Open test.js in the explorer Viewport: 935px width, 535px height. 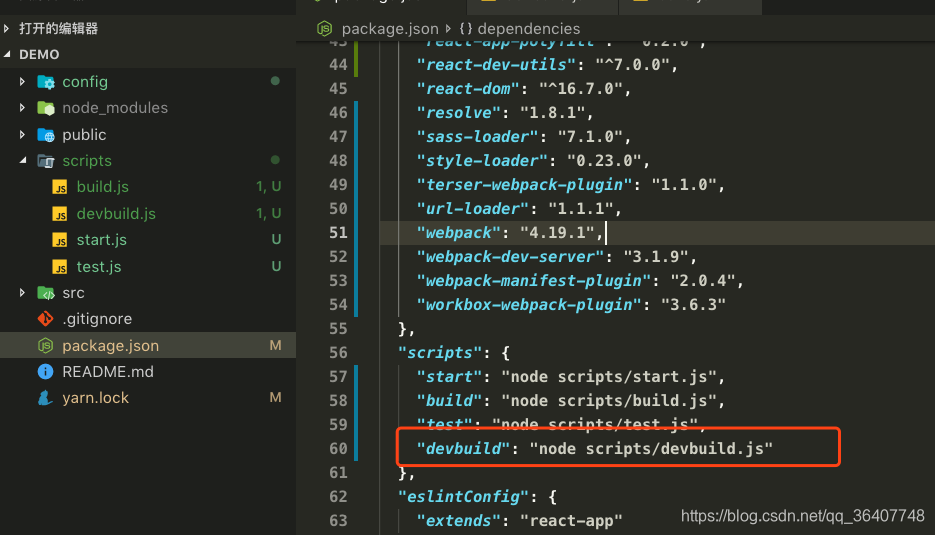(x=99, y=267)
